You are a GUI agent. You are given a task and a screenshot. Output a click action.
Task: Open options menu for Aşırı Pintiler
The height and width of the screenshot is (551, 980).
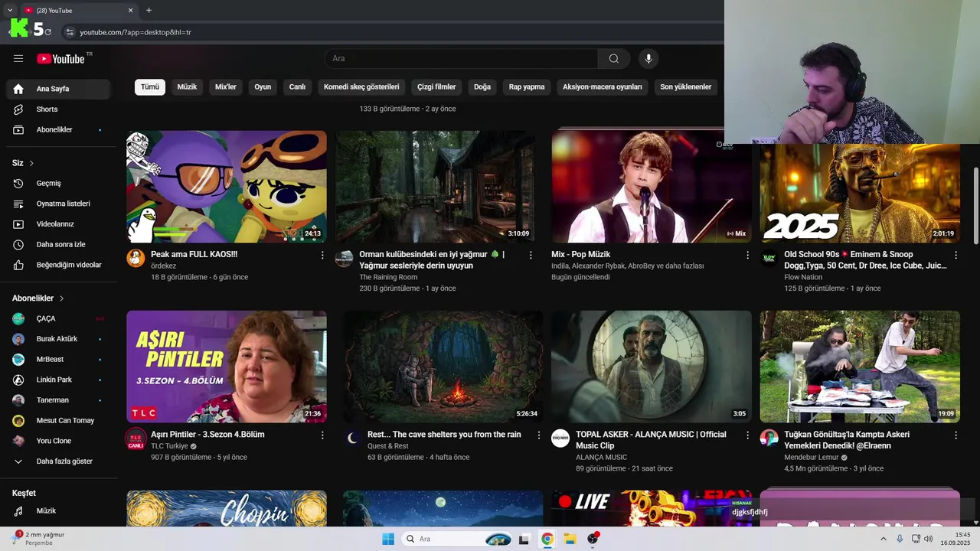point(322,435)
